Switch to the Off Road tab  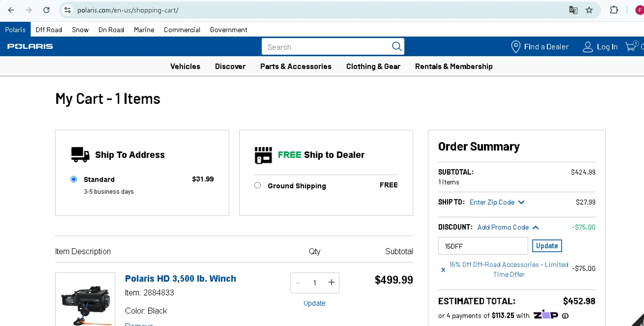pos(49,30)
